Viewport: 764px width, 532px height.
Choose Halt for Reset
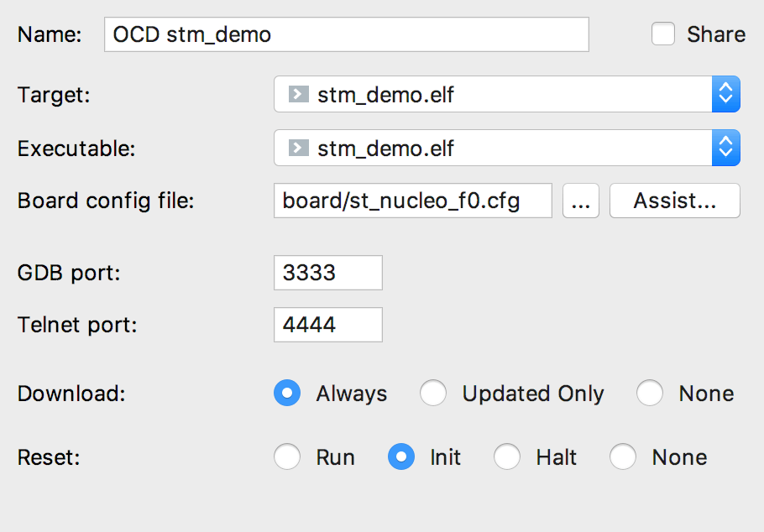pyautogui.click(x=507, y=457)
